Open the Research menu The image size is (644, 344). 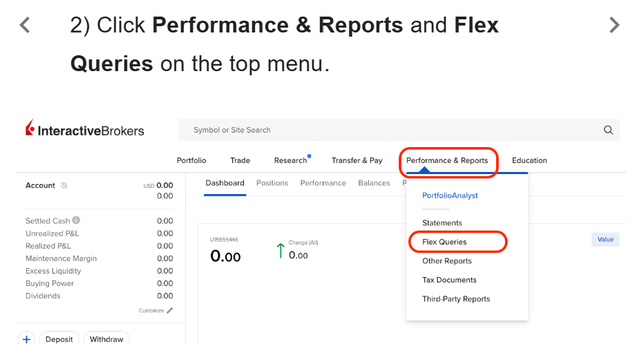pos(290,160)
